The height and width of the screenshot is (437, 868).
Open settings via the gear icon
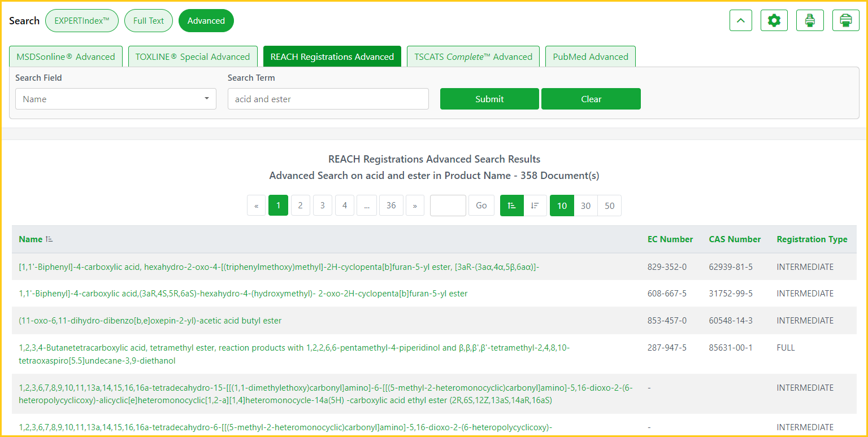pyautogui.click(x=774, y=21)
